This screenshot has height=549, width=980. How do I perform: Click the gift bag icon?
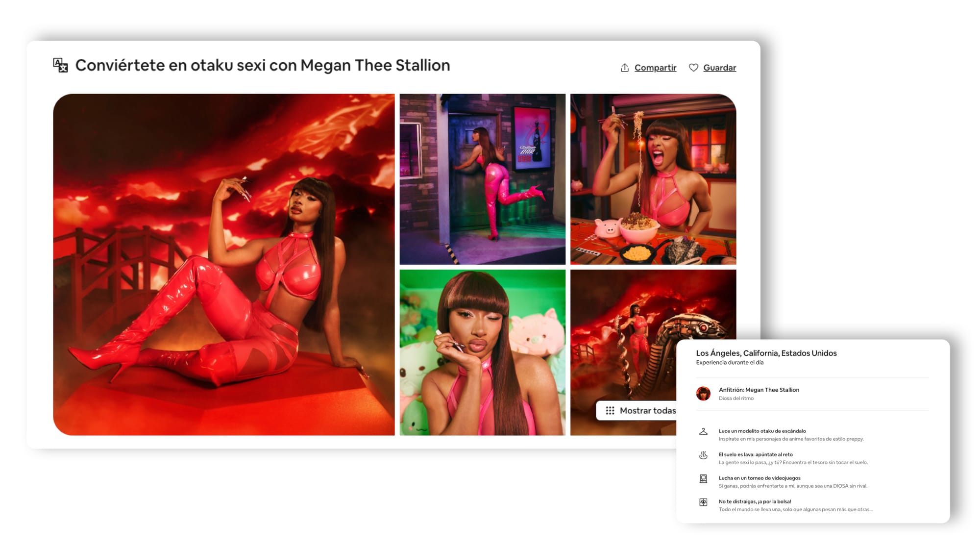click(703, 502)
